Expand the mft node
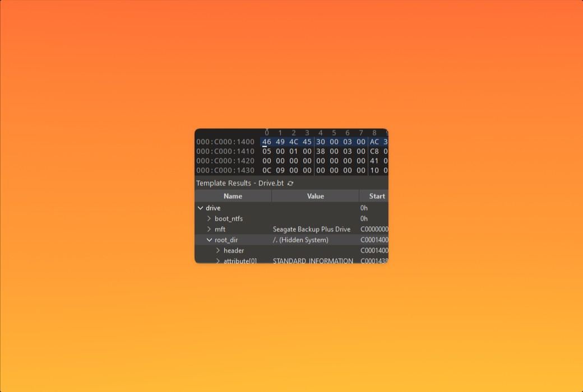Screen dimensions: 583x392 [x=209, y=229]
